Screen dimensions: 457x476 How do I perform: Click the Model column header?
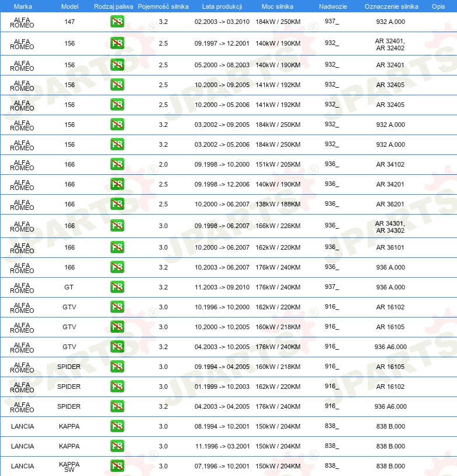tap(70, 6)
